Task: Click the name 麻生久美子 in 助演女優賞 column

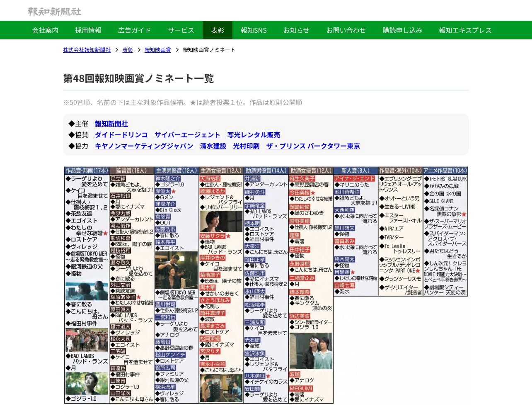Action: pyautogui.click(x=302, y=179)
